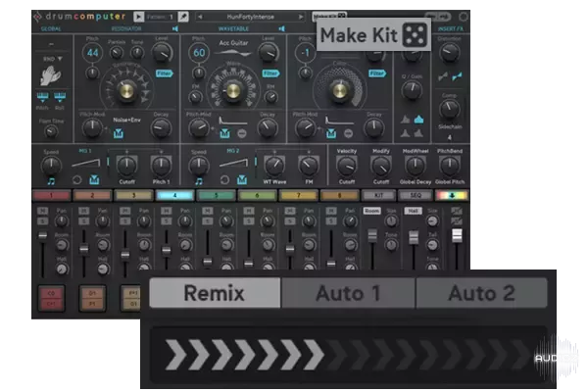The image size is (588, 392).
Task: Solo mixer channel 5 with S button
Action: tap(208, 220)
